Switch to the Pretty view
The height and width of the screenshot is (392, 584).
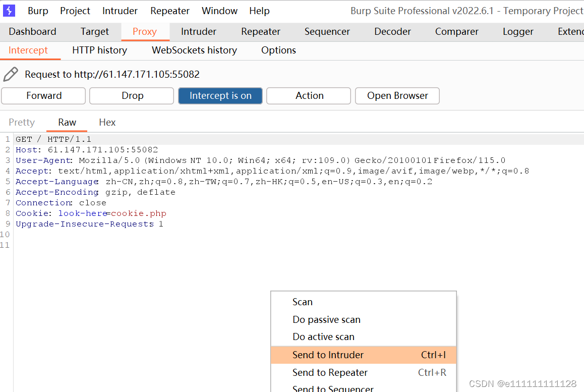pyautogui.click(x=21, y=122)
